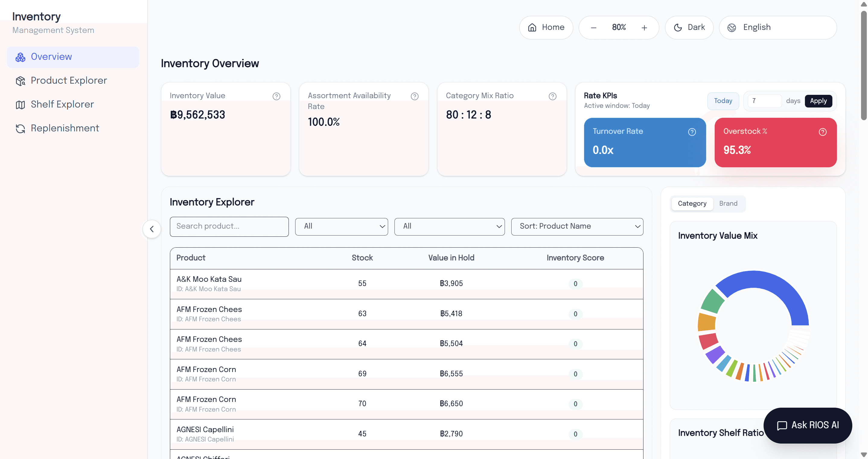The width and height of the screenshot is (868, 459).
Task: Open the Overview page in sidebar
Action: tap(73, 57)
